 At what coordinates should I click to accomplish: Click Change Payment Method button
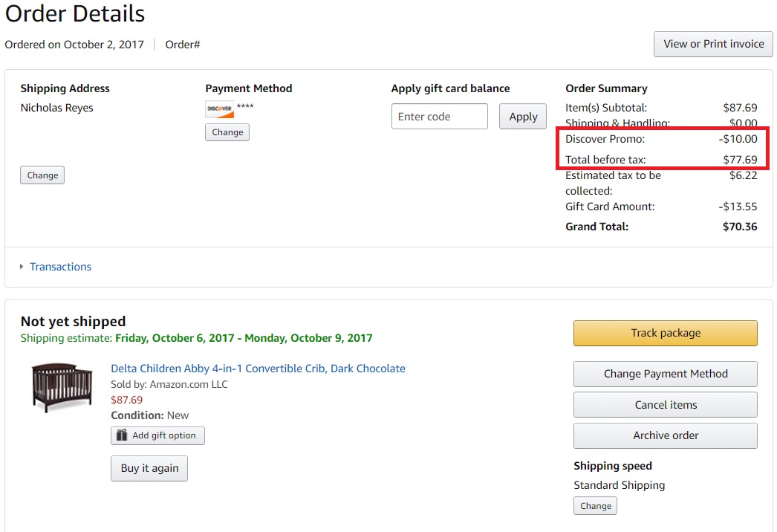(x=666, y=374)
